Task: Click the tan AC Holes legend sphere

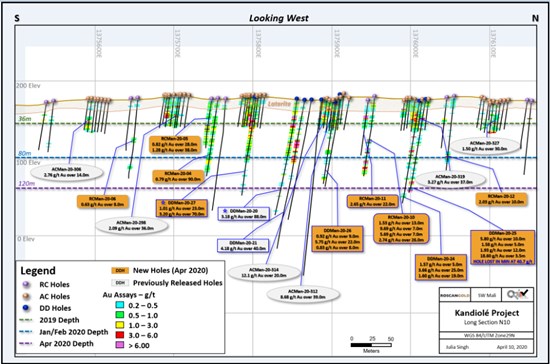Action: coord(26,296)
